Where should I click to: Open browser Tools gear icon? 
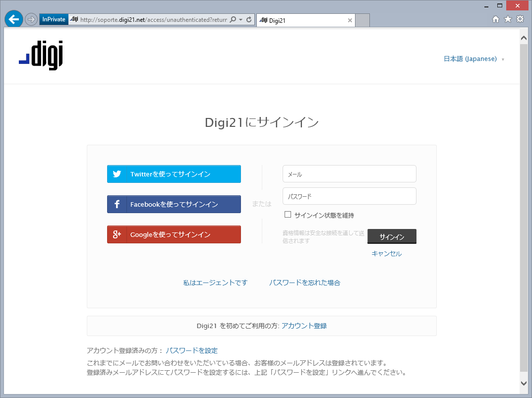[520, 19]
